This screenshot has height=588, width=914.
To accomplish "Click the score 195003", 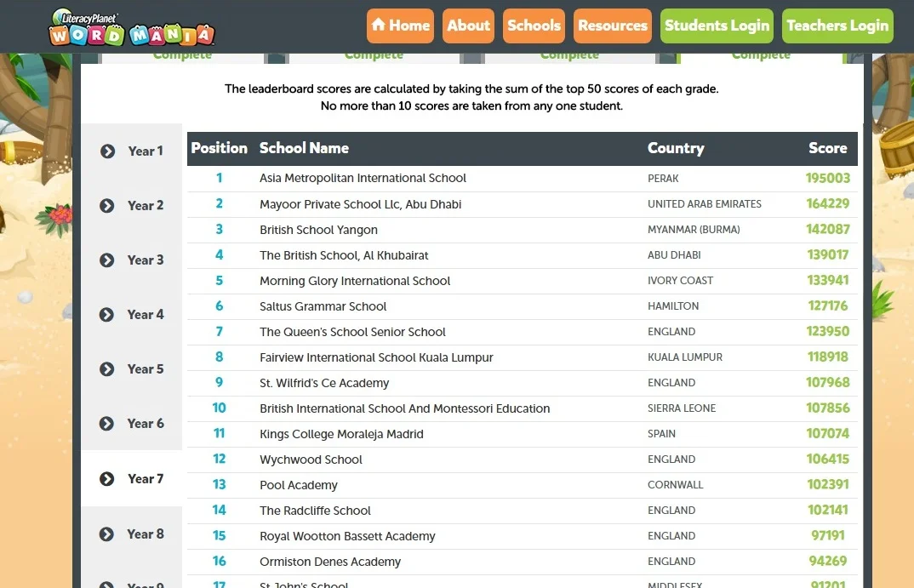I will (828, 179).
